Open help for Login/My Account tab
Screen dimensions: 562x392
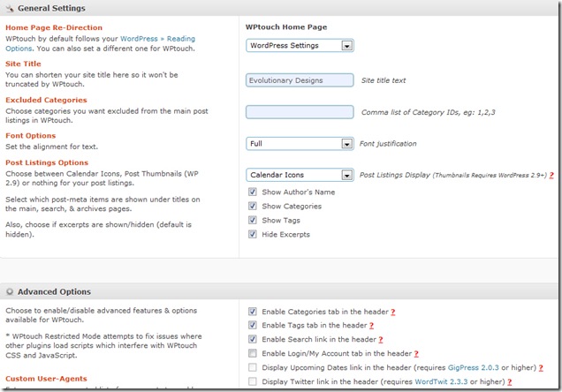click(416, 354)
